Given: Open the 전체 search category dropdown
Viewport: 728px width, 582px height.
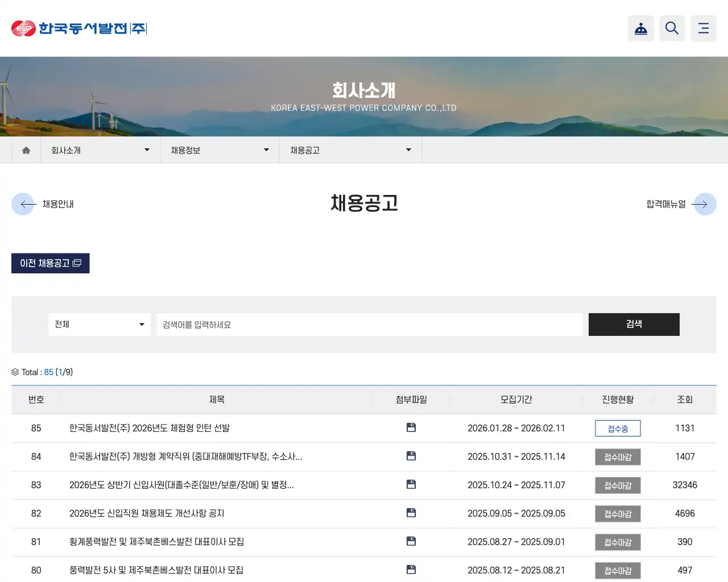Looking at the screenshot, I should click(100, 324).
